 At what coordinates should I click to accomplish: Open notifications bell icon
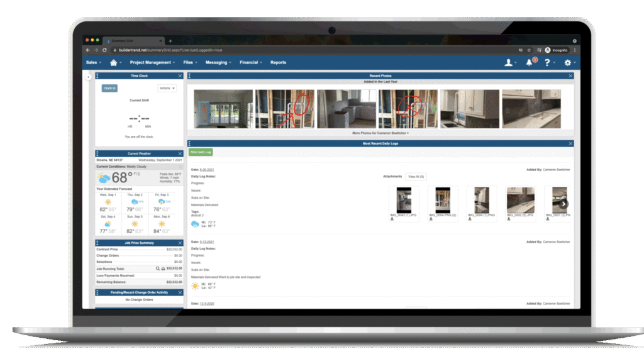click(x=530, y=62)
